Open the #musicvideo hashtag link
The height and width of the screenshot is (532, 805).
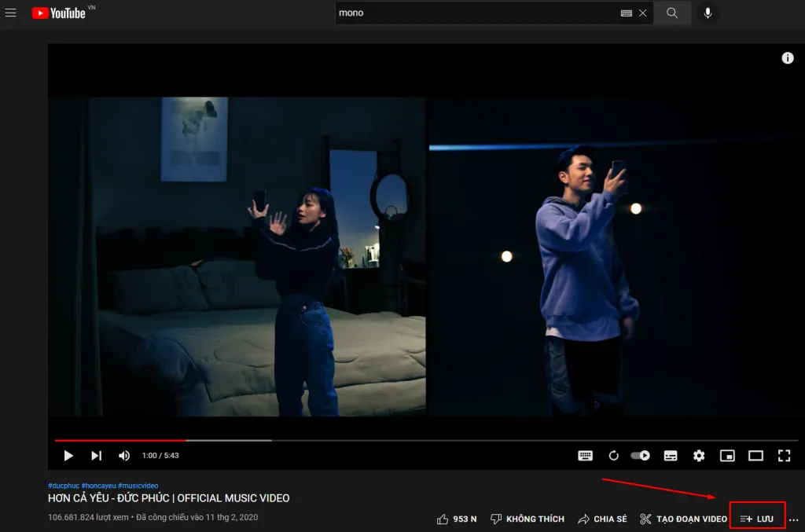138,486
